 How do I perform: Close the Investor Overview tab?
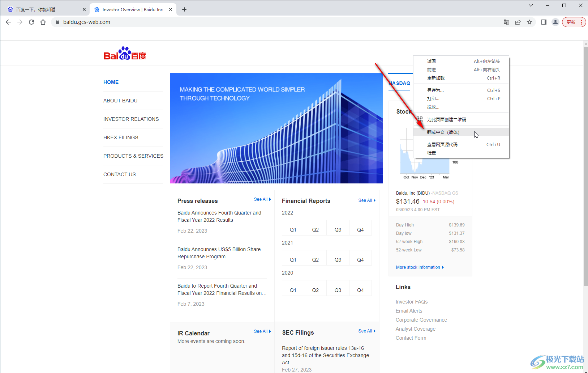[x=171, y=9]
